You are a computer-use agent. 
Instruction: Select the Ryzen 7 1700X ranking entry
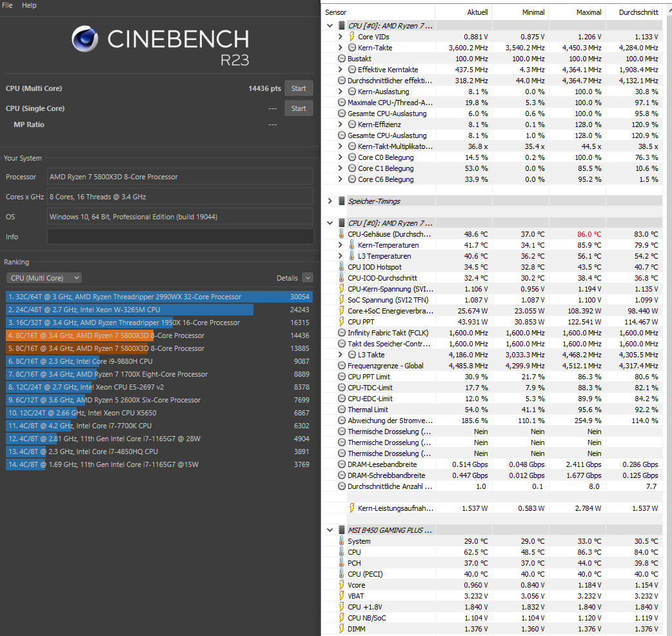tap(159, 373)
